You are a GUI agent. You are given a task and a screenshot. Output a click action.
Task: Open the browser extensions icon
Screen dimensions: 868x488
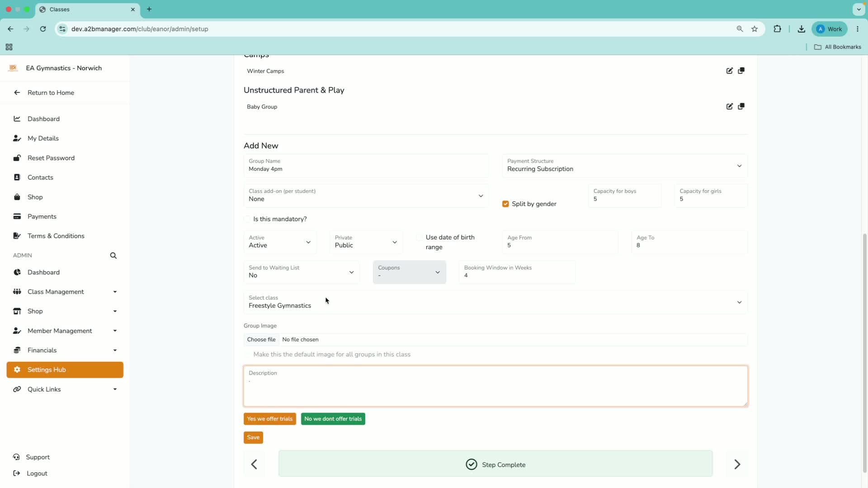pyautogui.click(x=777, y=29)
